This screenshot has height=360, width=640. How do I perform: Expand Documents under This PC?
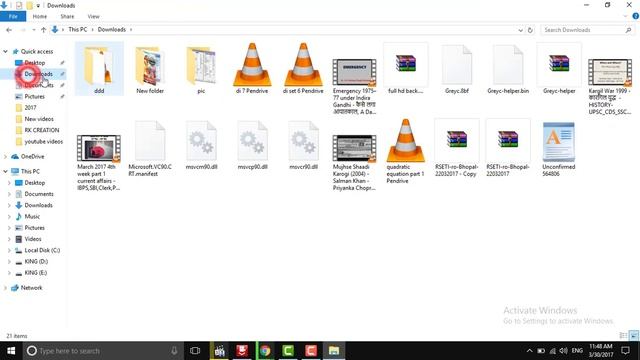point(9,194)
